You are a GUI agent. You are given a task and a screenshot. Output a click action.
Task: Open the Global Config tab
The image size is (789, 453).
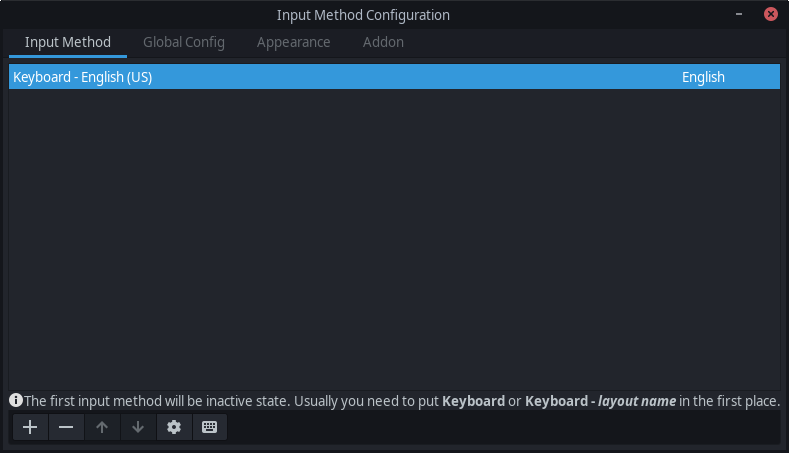click(x=184, y=42)
